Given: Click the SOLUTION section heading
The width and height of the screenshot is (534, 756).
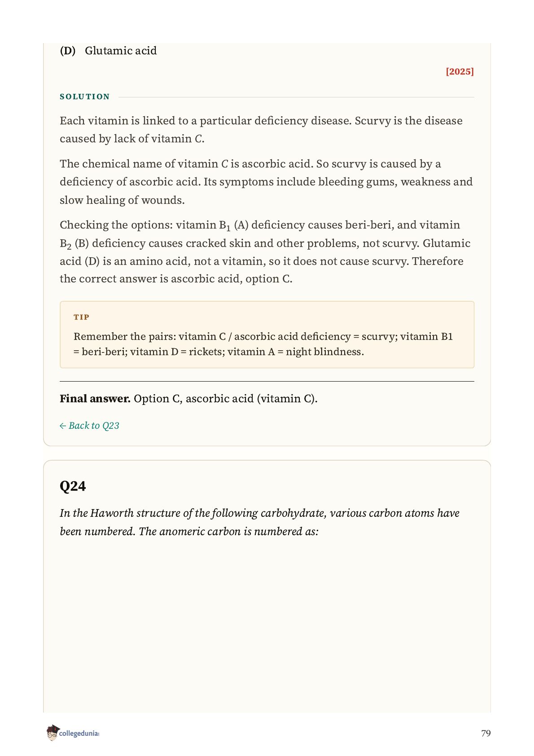Looking at the screenshot, I should coord(85,97).
